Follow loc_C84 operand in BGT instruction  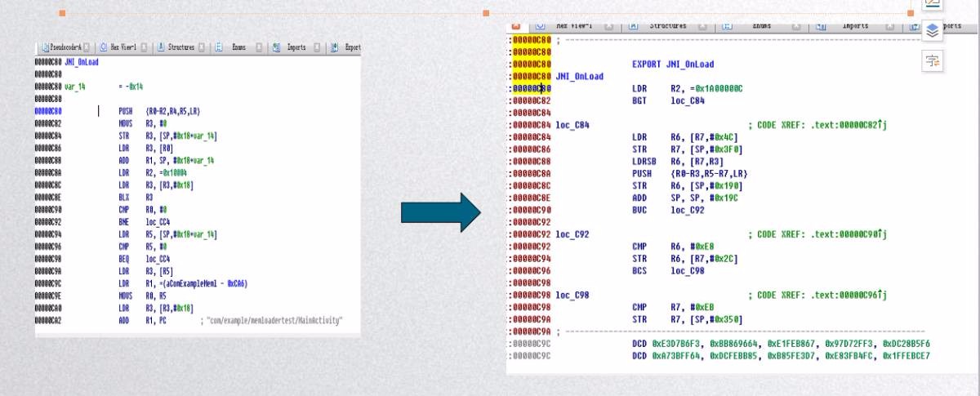[x=688, y=101]
